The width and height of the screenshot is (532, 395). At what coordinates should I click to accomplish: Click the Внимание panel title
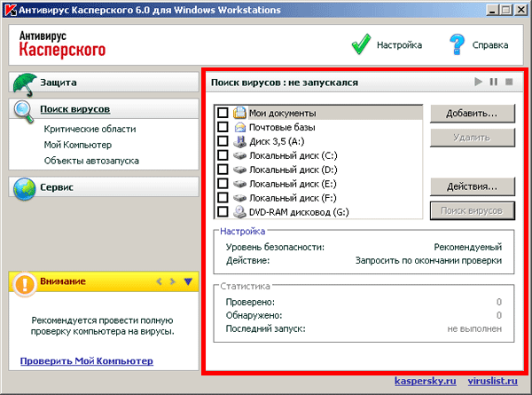click(63, 281)
